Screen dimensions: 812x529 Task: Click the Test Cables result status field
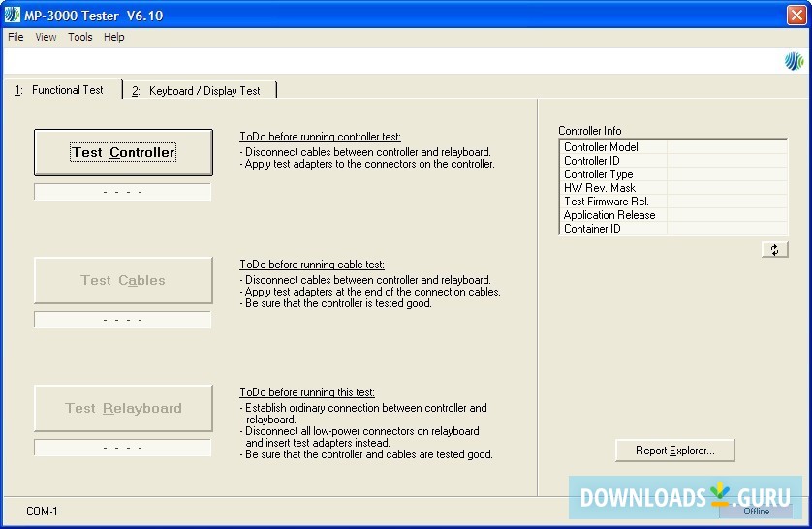(x=123, y=320)
